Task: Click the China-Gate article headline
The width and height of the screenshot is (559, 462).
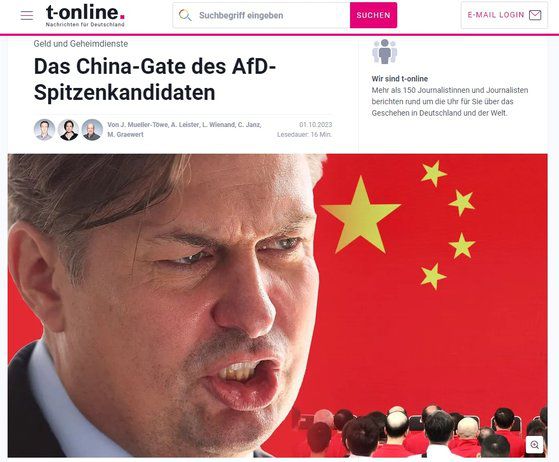Action: point(155,79)
